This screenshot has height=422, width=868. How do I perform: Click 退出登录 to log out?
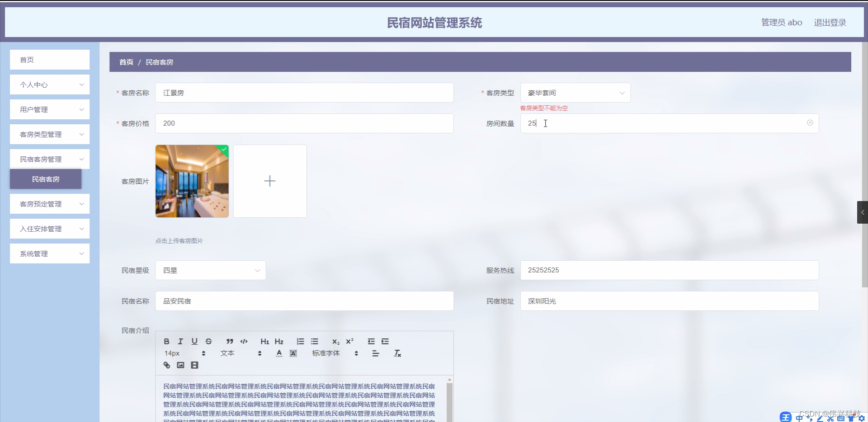[830, 22]
